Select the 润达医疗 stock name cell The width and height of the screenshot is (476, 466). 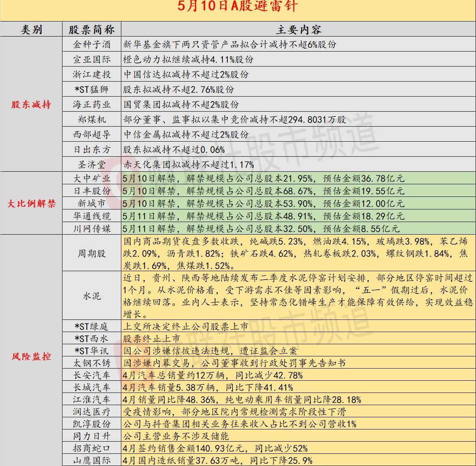92,411
